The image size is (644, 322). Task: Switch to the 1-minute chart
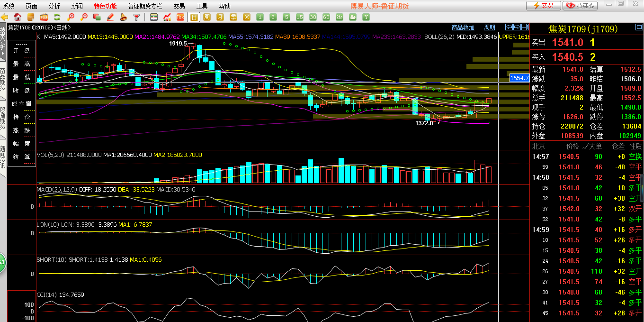click(x=260, y=17)
